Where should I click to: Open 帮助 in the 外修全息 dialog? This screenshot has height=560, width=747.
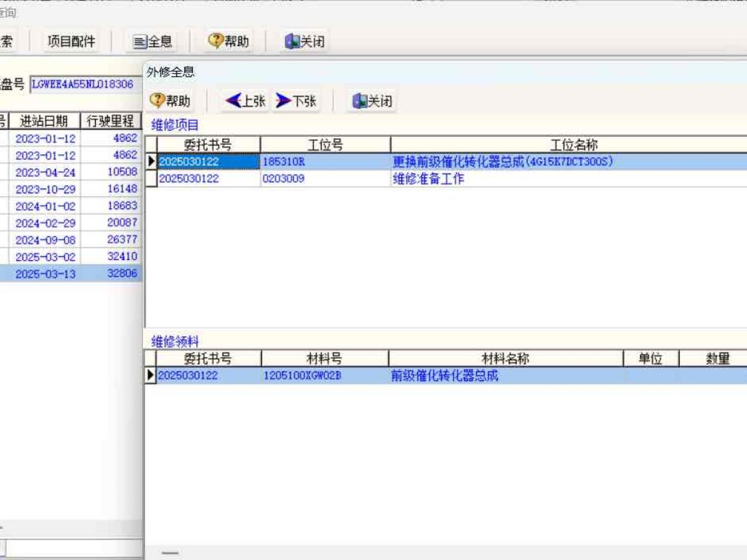(171, 101)
